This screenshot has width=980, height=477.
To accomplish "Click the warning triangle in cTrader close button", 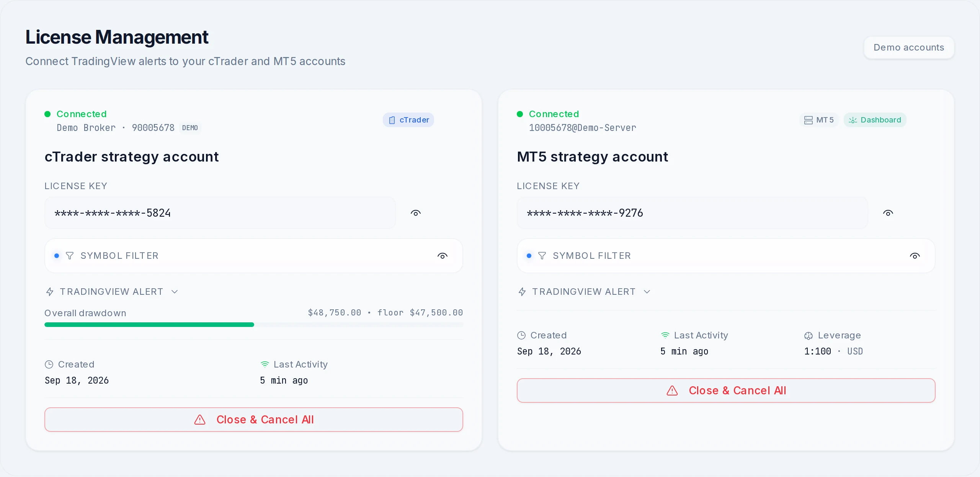I will [200, 420].
